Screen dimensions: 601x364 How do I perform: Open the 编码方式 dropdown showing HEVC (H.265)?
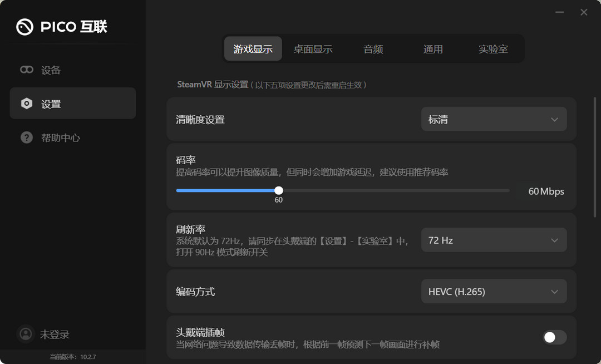click(x=493, y=291)
